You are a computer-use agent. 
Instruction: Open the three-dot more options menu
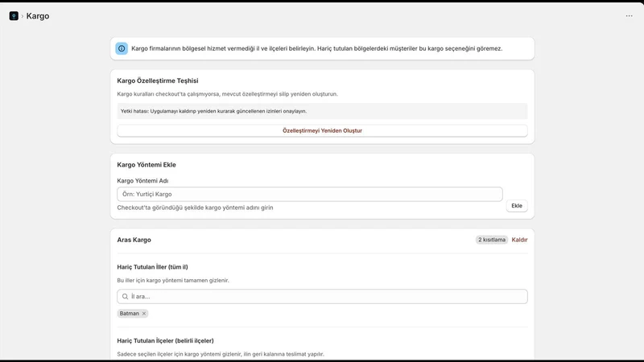[x=629, y=16]
